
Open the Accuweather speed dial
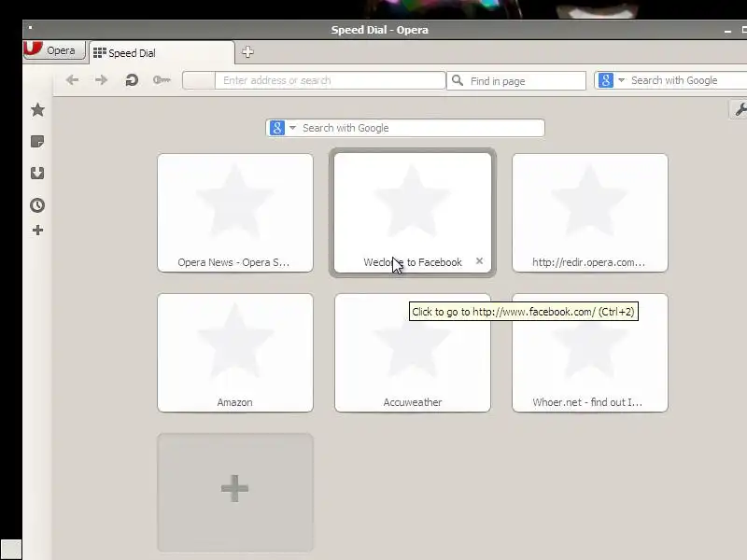click(413, 353)
